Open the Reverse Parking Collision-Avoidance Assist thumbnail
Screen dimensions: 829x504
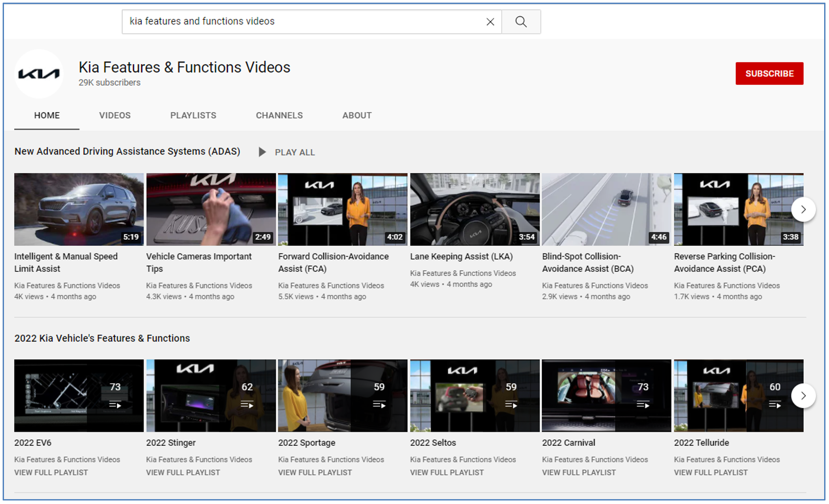738,209
